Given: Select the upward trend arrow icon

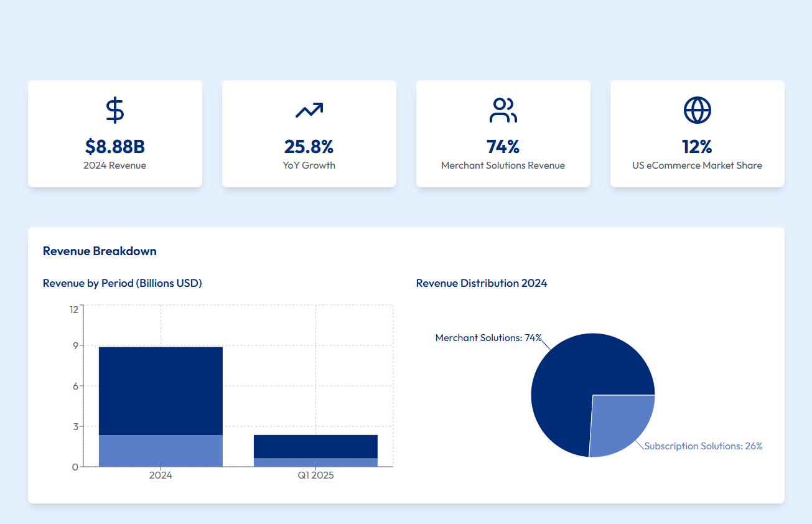Looking at the screenshot, I should tap(309, 109).
